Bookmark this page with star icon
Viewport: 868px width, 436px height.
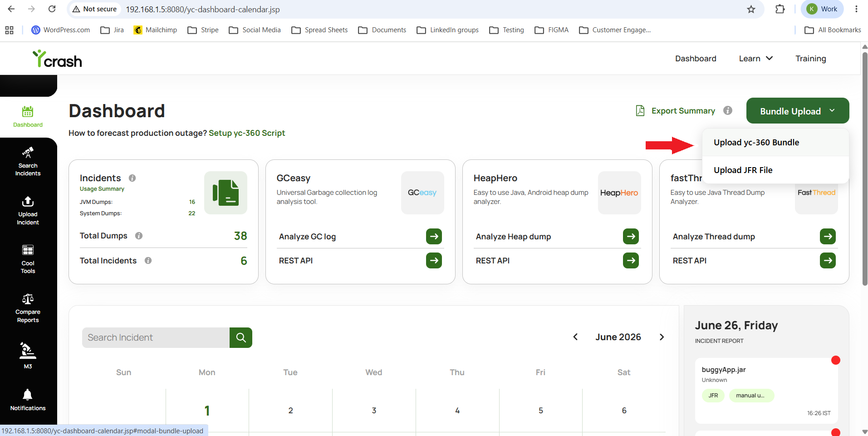point(751,9)
